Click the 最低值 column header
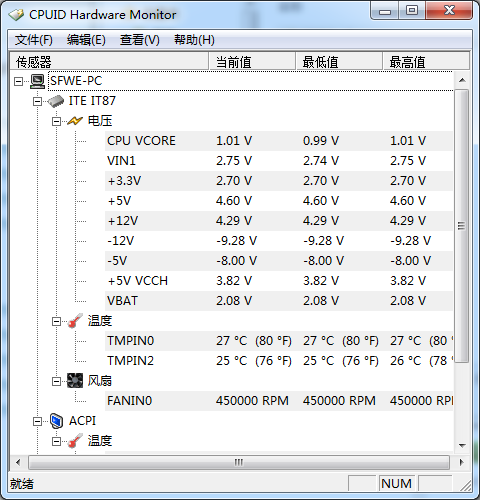 339,62
